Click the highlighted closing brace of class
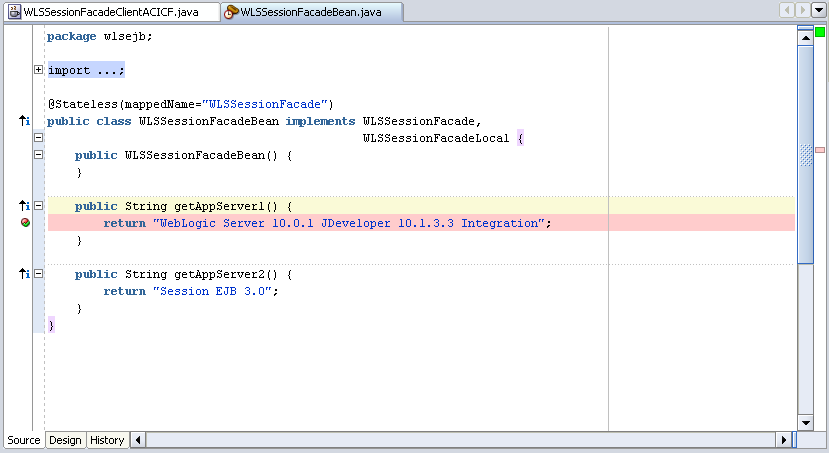This screenshot has height=453, width=829. coord(51,325)
